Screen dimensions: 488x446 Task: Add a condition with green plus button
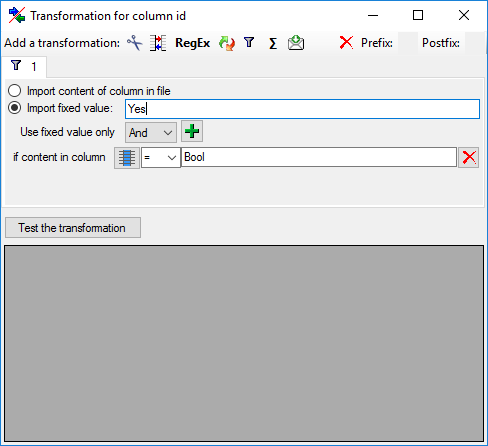point(192,131)
